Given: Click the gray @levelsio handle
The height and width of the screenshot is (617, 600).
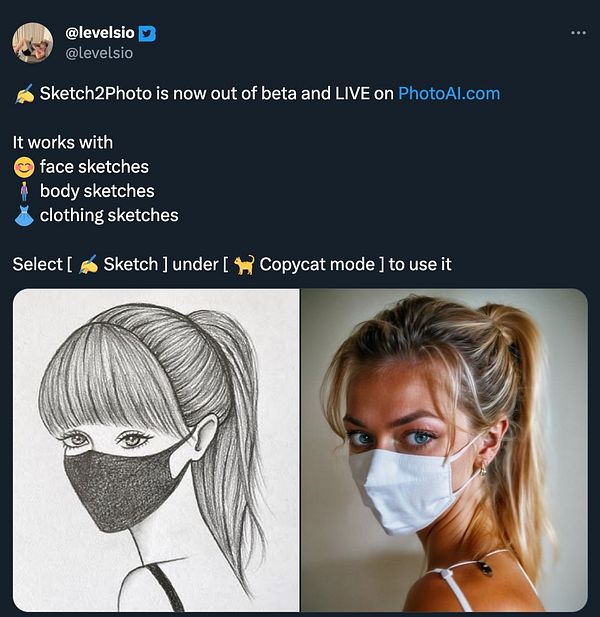Looking at the screenshot, I should point(99,53).
